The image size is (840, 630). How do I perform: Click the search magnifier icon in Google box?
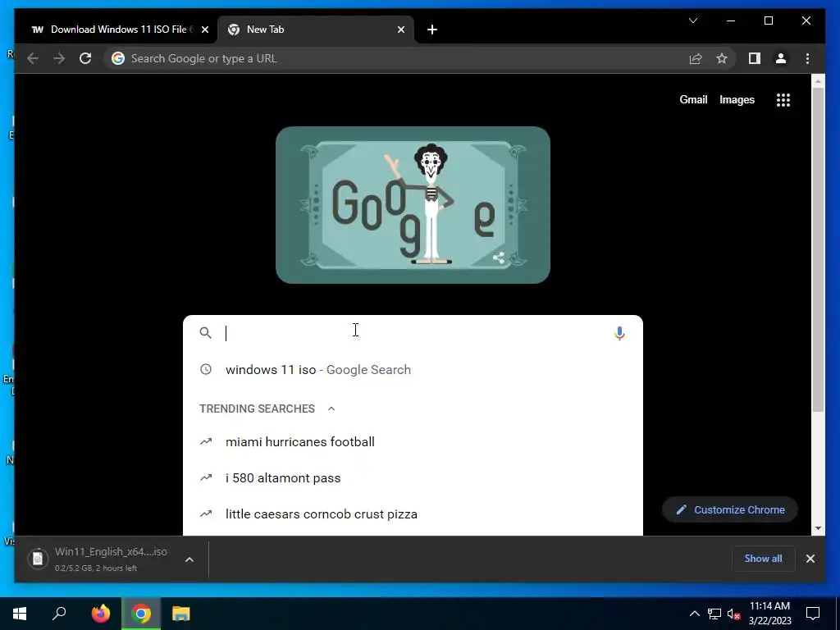click(x=205, y=333)
